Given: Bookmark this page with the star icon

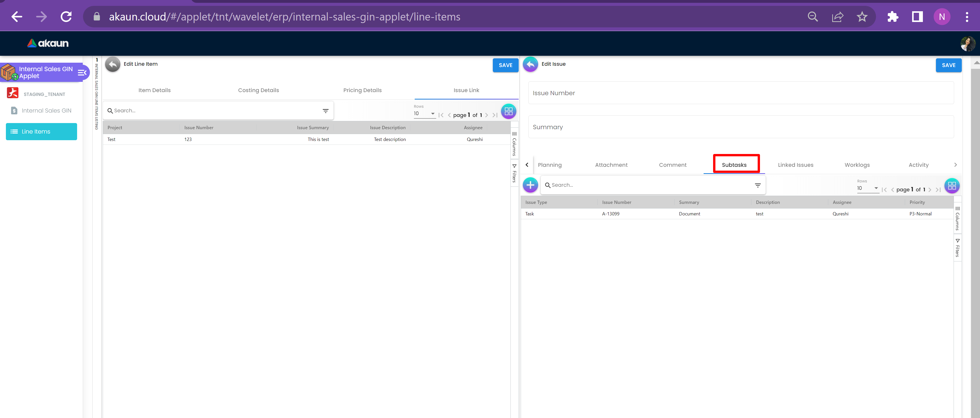Looking at the screenshot, I should pos(862,17).
